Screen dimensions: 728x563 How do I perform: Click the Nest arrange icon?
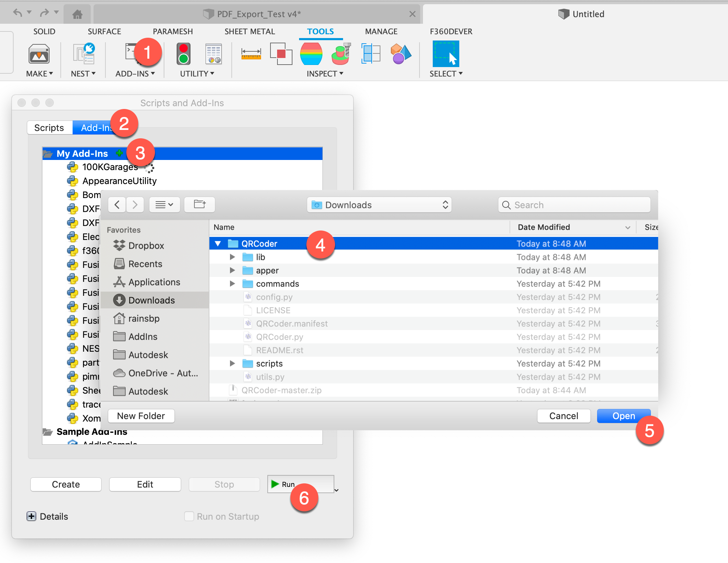[x=84, y=54]
